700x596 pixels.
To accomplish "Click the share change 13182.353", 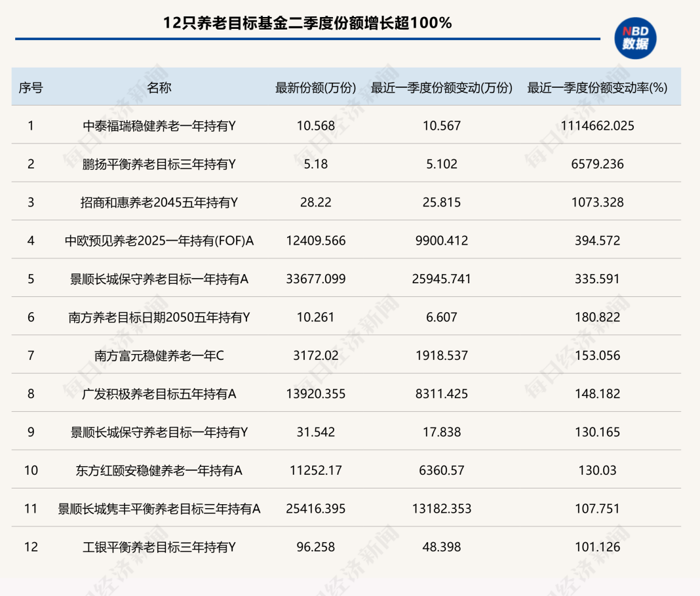I will click(x=442, y=509).
